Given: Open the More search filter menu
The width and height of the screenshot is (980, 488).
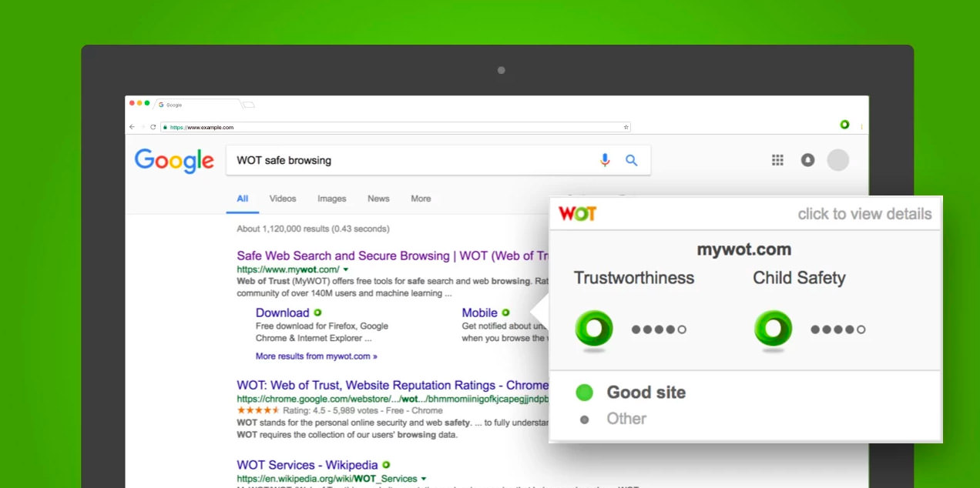Looking at the screenshot, I should [421, 199].
